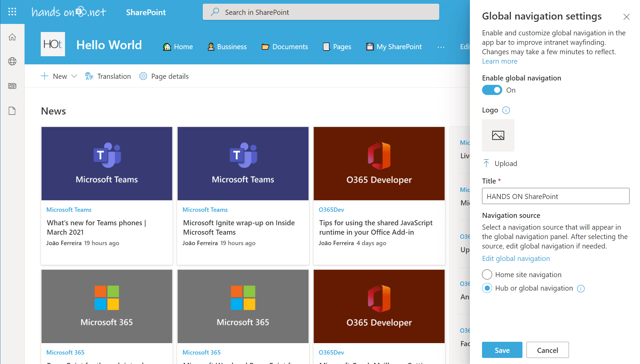This screenshot has width=640, height=364.
Task: Open the Edit global navigation link
Action: tap(516, 259)
